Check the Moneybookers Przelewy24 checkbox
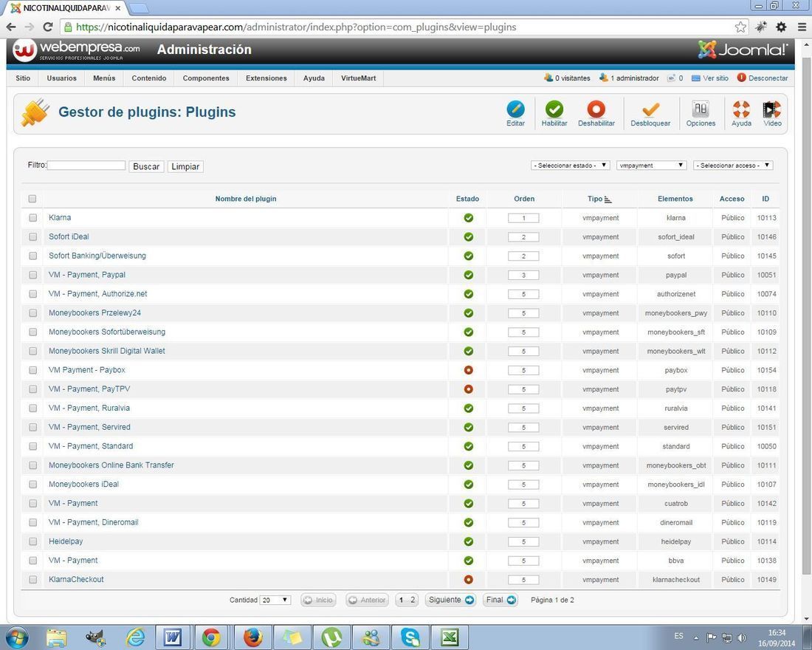 point(32,313)
